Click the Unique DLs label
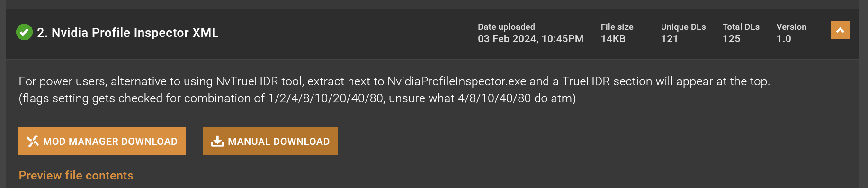This screenshot has height=188, width=868. tap(683, 27)
